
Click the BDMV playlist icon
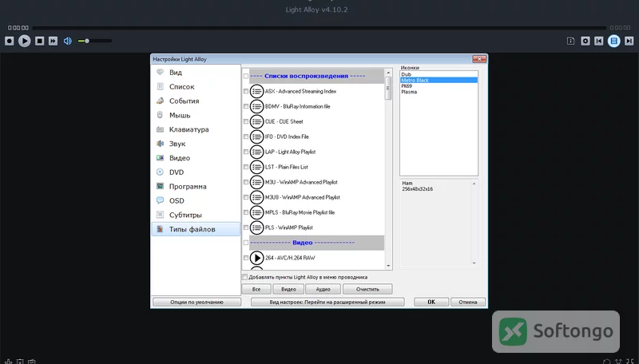(256, 106)
